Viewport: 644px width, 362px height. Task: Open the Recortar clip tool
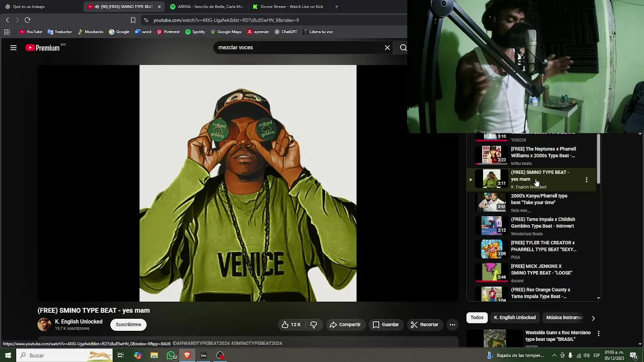pyautogui.click(x=424, y=325)
